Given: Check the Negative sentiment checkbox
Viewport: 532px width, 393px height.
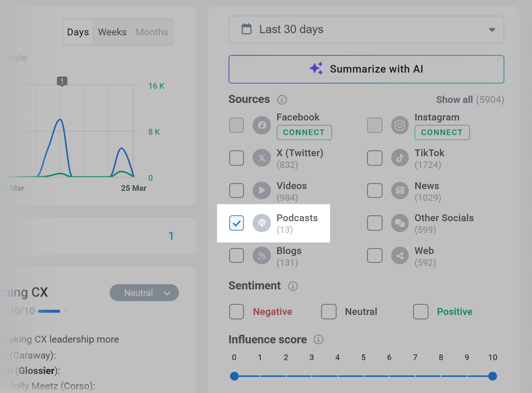Looking at the screenshot, I should point(237,312).
